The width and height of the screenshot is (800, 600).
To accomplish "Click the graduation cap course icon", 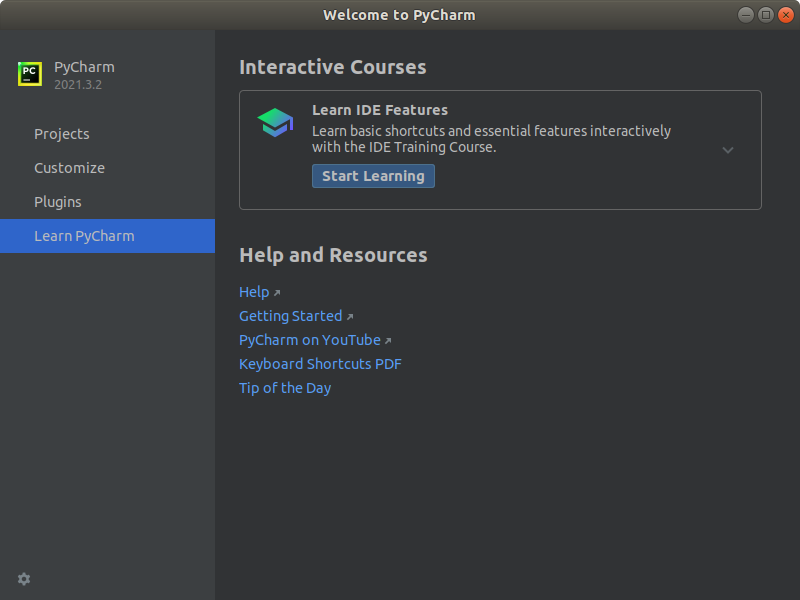I will click(x=275, y=123).
